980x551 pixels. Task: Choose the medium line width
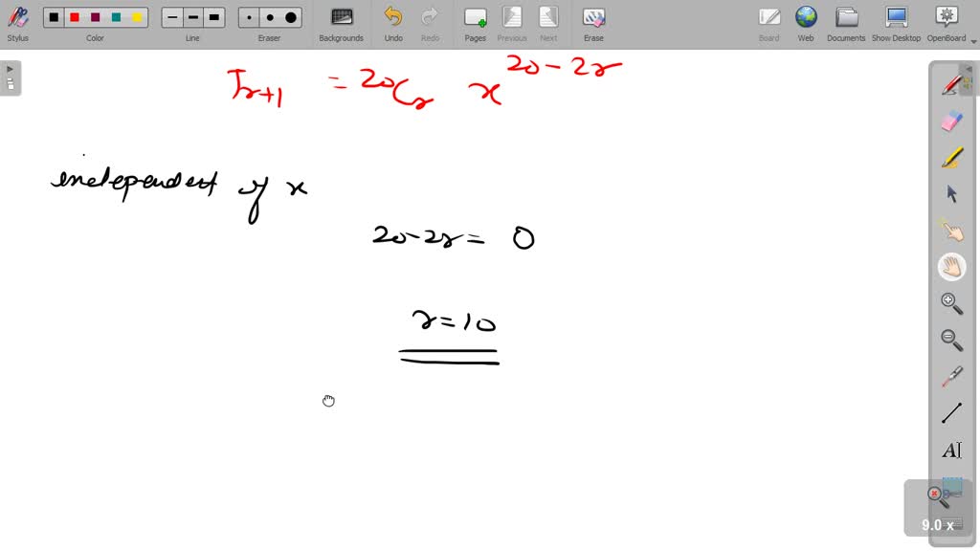tap(193, 17)
